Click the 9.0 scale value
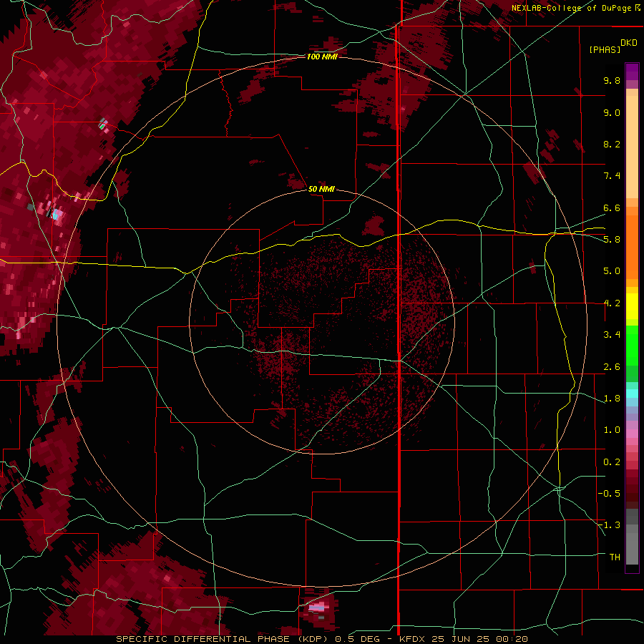 click(612, 112)
